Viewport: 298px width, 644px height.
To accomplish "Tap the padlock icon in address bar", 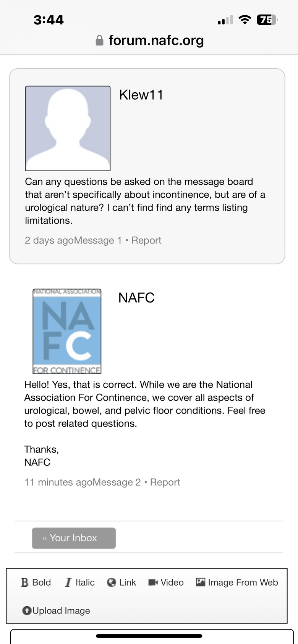I will [99, 40].
